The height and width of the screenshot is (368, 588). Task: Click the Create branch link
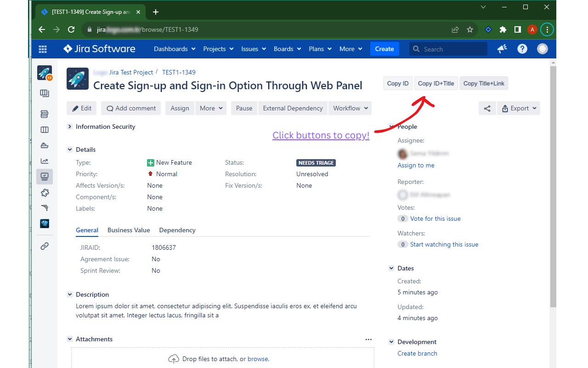[417, 353]
